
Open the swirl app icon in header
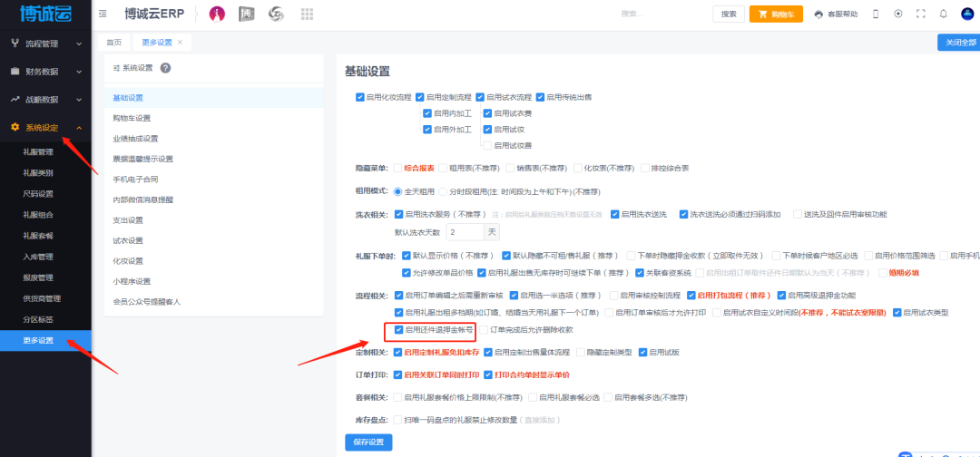tap(276, 14)
